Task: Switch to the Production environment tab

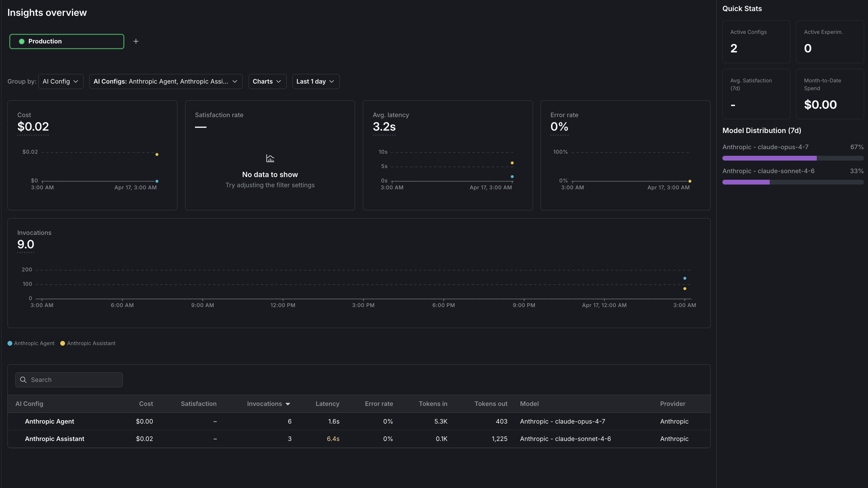Action: [x=67, y=41]
